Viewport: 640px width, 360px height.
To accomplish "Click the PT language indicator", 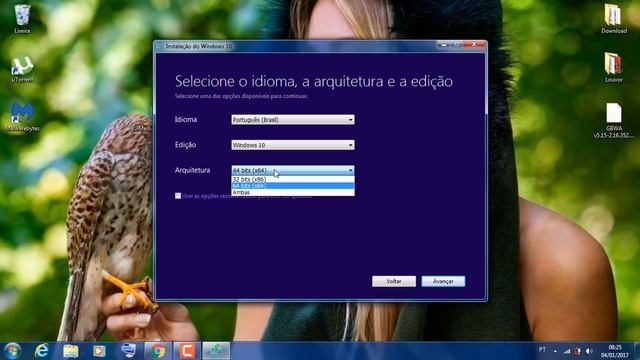I will click(542, 350).
